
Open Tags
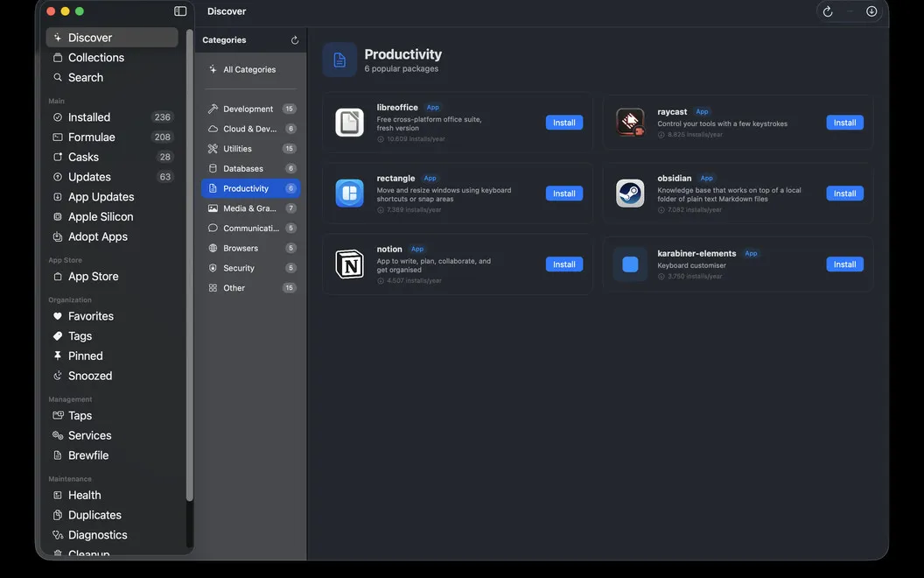112,336
